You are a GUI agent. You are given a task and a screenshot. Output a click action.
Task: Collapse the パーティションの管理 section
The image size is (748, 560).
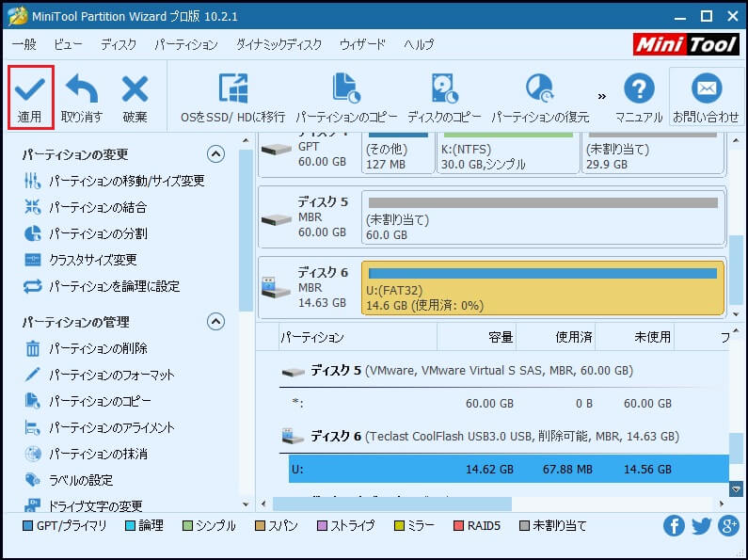pos(215,322)
